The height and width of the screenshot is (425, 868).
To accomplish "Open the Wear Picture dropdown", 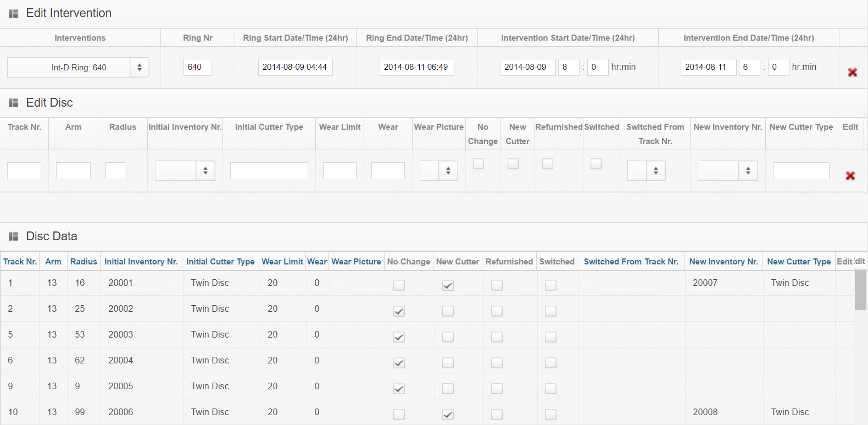I will [438, 171].
